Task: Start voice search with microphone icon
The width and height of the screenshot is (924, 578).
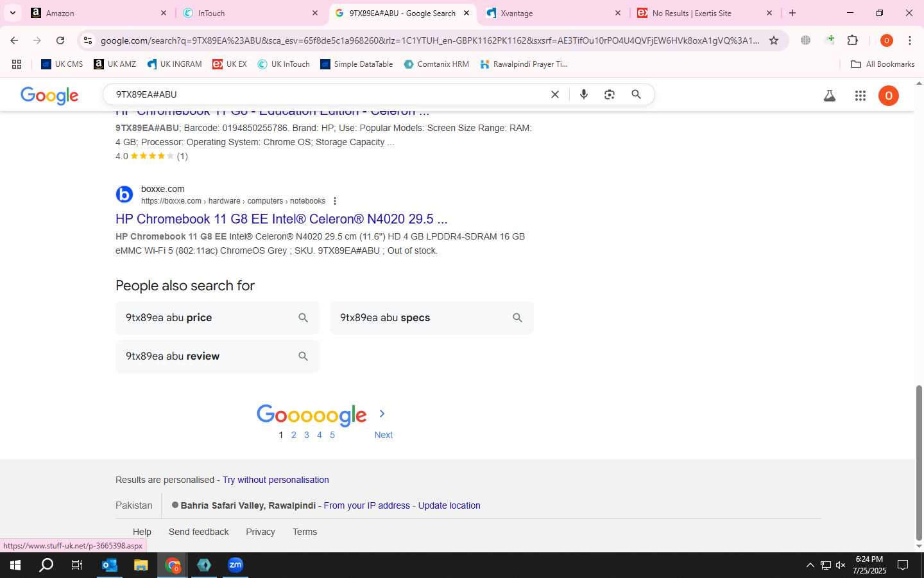Action: (584, 94)
